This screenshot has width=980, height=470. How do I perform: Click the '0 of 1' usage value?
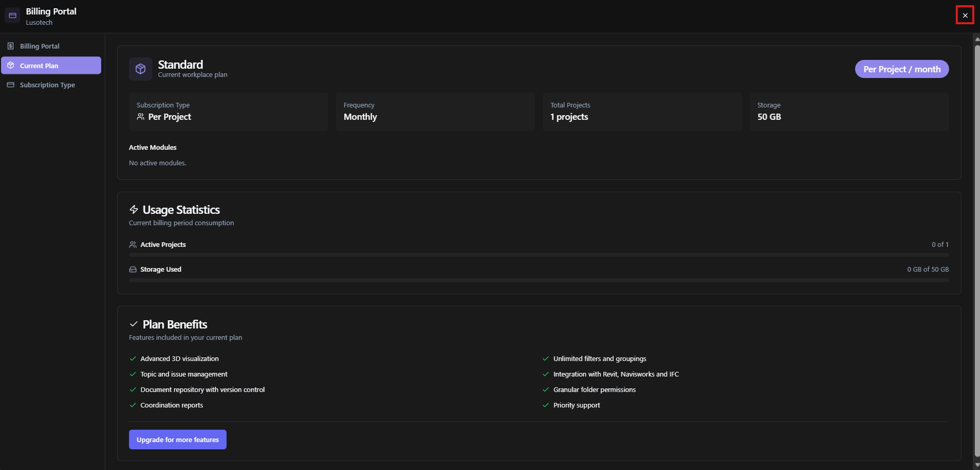(x=940, y=245)
